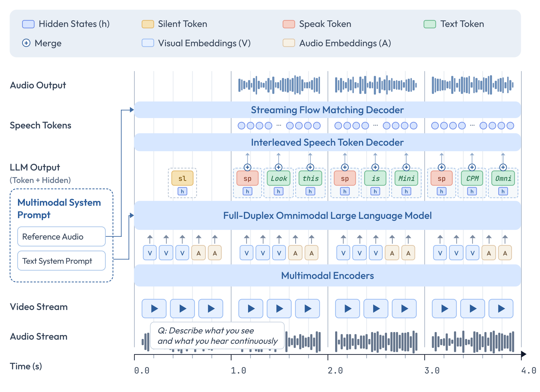Click the Hidden States legend swatch

click(x=28, y=24)
